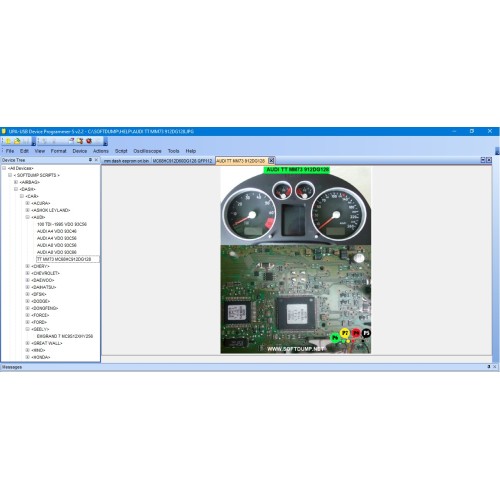Image resolution: width=500 pixels, height=500 pixels.
Task: Open the second toolbar's options arrow
Action: tap(105, 141)
